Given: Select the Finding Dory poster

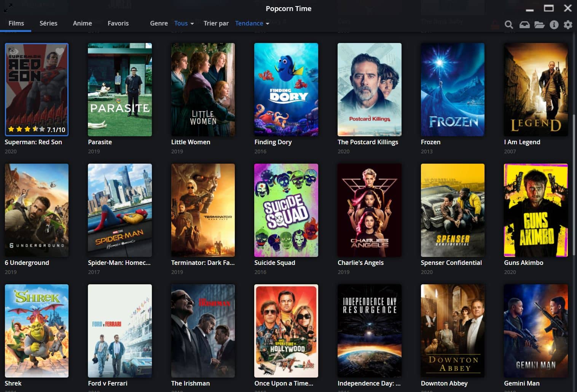Looking at the screenshot, I should click(286, 89).
